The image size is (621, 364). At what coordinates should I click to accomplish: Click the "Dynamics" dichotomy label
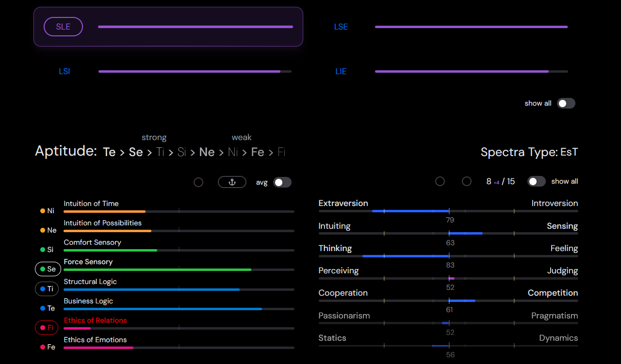pos(559,338)
